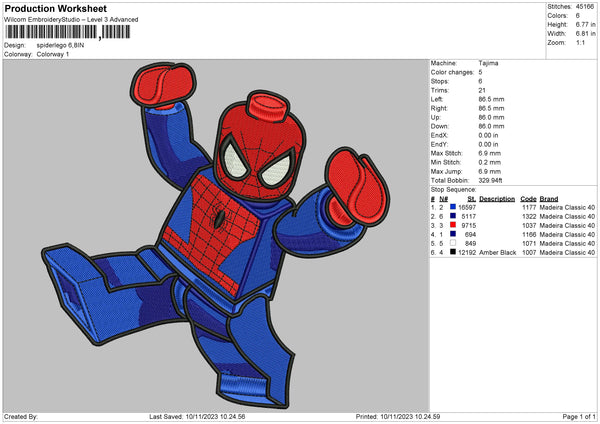Choose the black Amber Black thread swatch
The height and width of the screenshot is (424, 600).
(x=453, y=252)
